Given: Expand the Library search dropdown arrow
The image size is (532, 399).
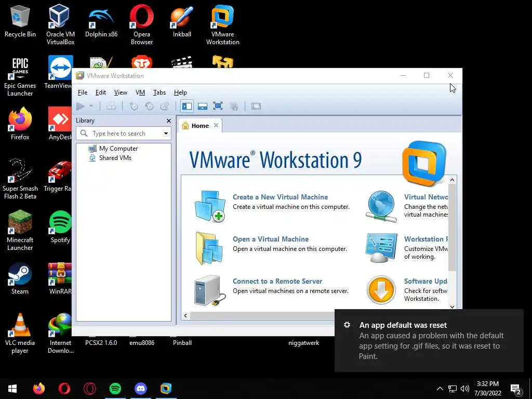Looking at the screenshot, I should [166, 134].
